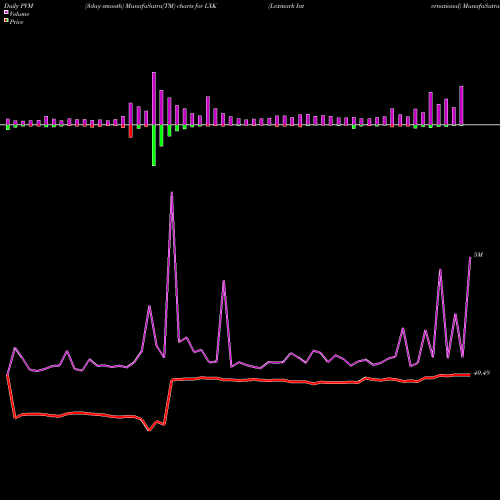Select the 'Volume' legend label

(x=19, y=14)
